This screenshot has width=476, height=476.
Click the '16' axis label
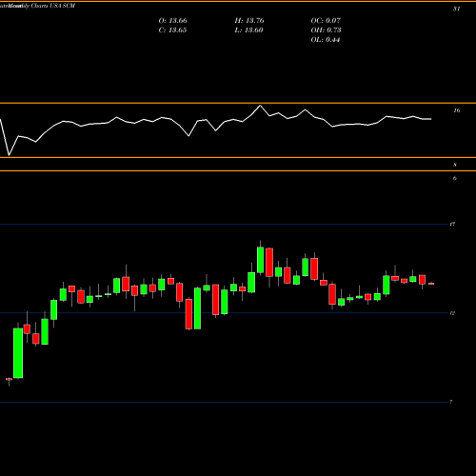[x=456, y=110]
